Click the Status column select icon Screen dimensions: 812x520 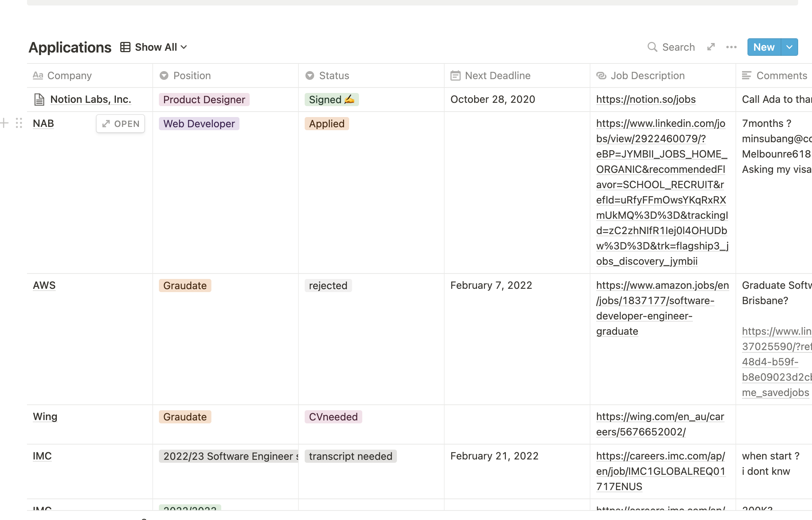click(310, 75)
